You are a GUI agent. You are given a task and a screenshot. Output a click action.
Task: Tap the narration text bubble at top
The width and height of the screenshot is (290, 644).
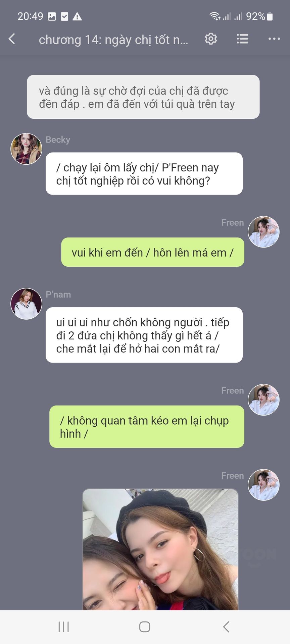click(x=143, y=97)
